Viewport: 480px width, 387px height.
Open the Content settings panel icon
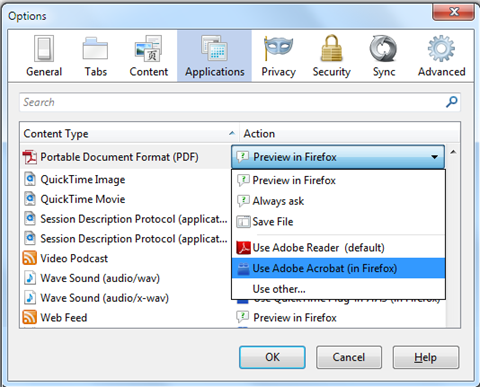coord(149,49)
